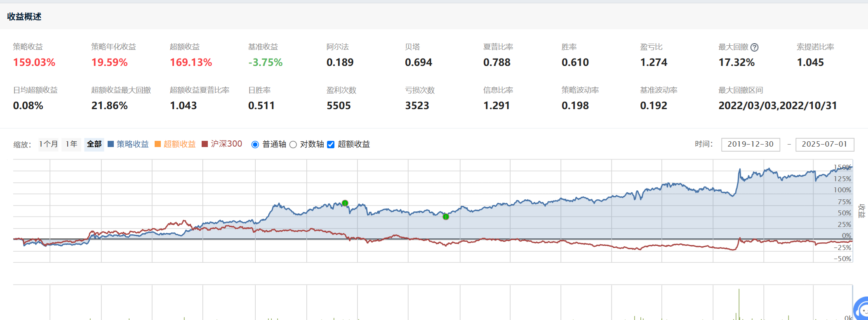Click the orange 超额收益 legend text

point(179,144)
